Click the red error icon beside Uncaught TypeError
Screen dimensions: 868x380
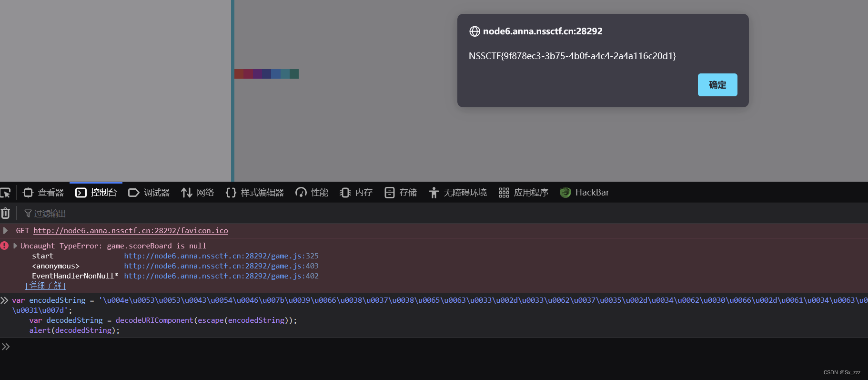coord(5,246)
